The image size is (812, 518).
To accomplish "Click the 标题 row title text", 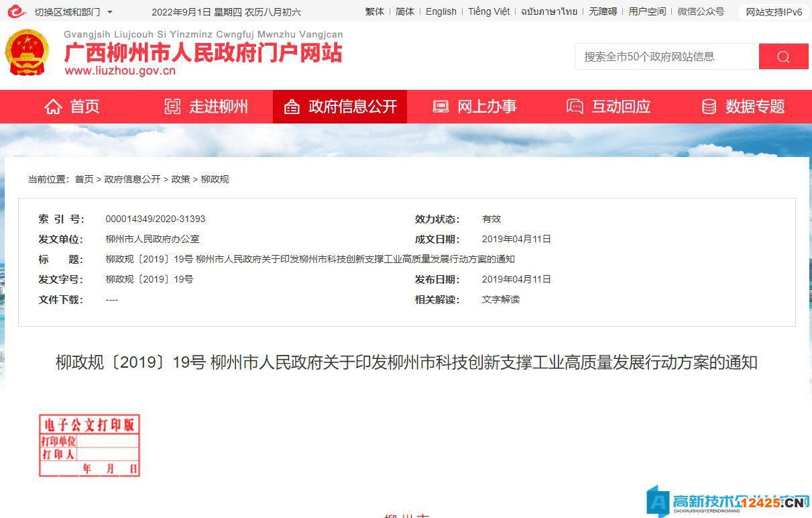I will [x=310, y=259].
